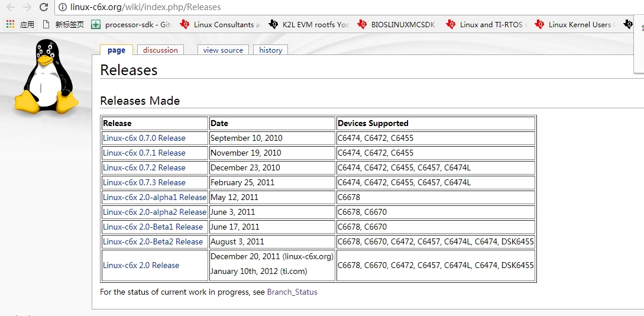The height and width of the screenshot is (316, 644).
Task: Open the Linux Kernel Users bookmark
Action: pyautogui.click(x=574, y=24)
